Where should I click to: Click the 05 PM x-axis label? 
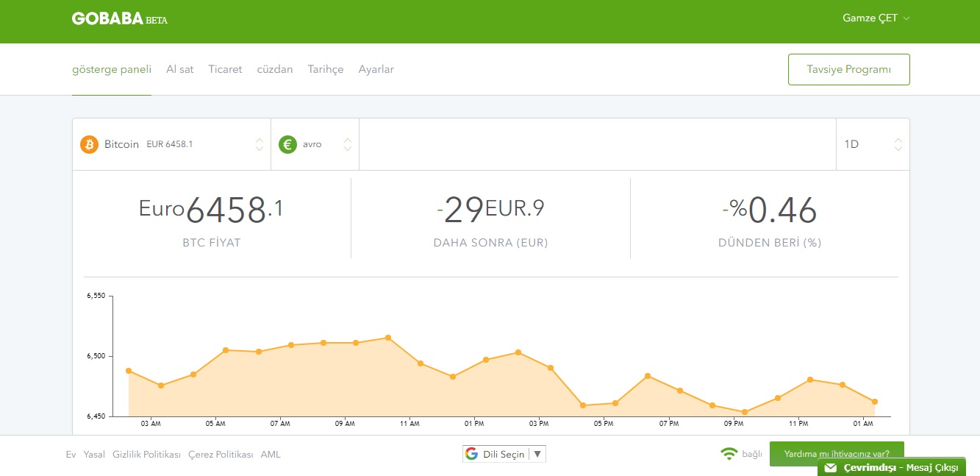click(x=604, y=424)
